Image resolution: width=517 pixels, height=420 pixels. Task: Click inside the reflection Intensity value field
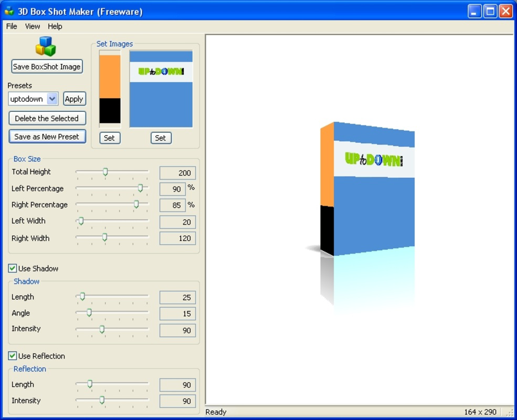click(177, 401)
